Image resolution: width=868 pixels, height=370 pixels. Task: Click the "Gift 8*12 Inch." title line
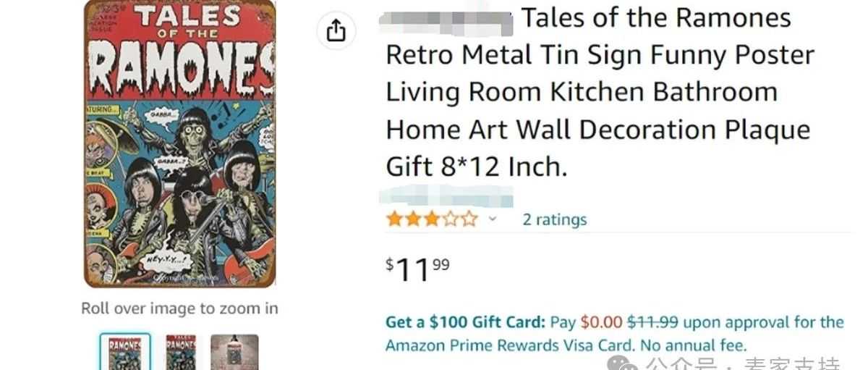coord(477,167)
